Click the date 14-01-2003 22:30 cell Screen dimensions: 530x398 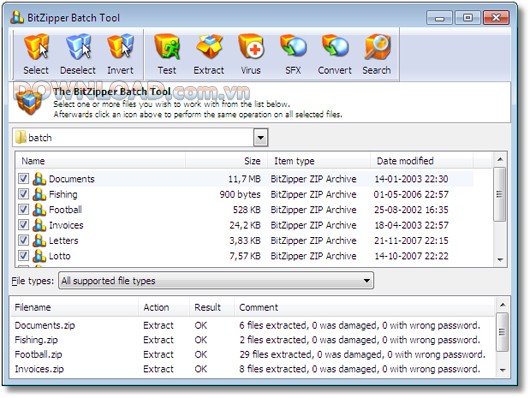pyautogui.click(x=411, y=179)
